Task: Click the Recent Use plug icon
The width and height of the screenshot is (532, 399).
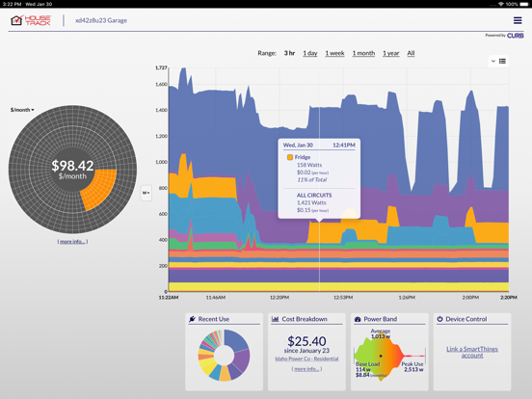Action: (x=192, y=319)
